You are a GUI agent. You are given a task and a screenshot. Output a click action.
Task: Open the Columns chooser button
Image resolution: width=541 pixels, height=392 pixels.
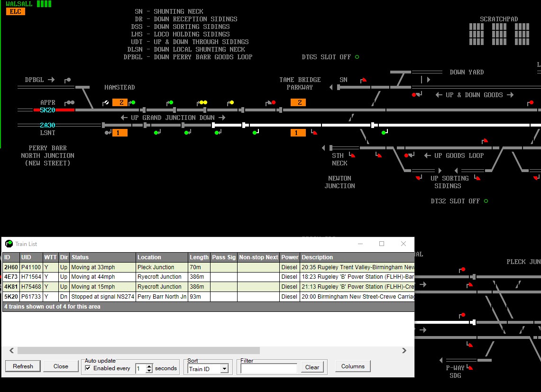353,366
